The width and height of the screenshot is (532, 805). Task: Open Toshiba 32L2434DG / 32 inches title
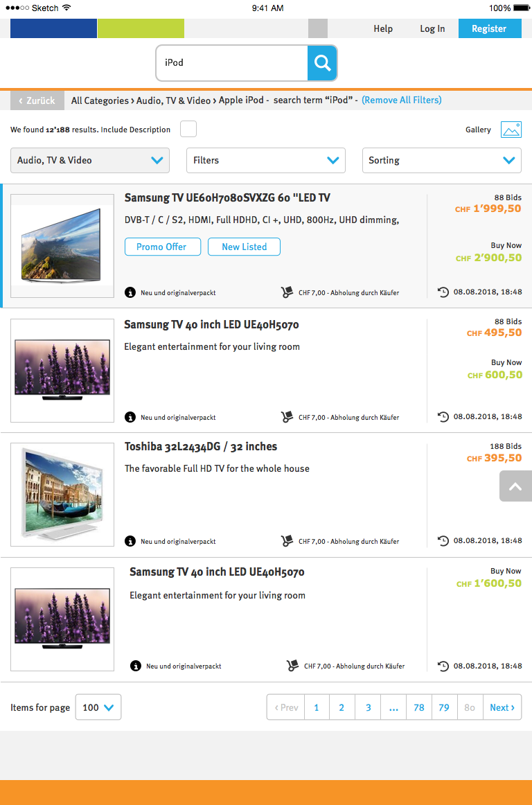point(201,447)
